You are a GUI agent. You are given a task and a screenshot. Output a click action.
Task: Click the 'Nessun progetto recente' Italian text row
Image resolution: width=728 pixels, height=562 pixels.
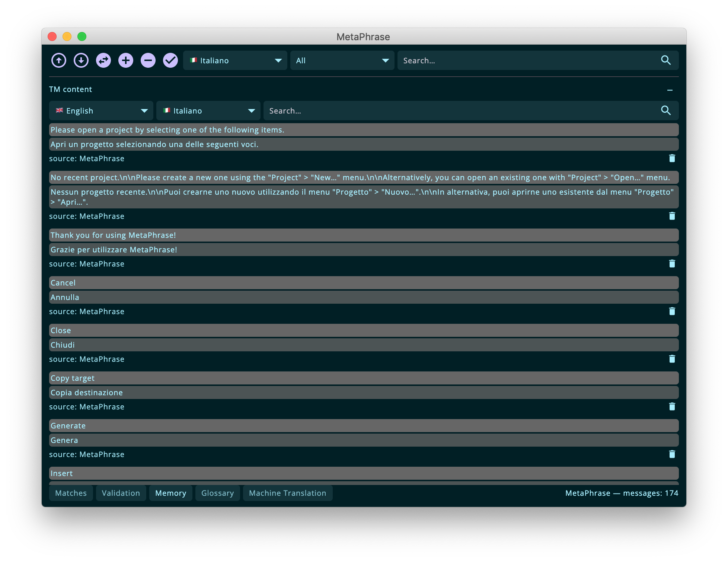pos(364,197)
